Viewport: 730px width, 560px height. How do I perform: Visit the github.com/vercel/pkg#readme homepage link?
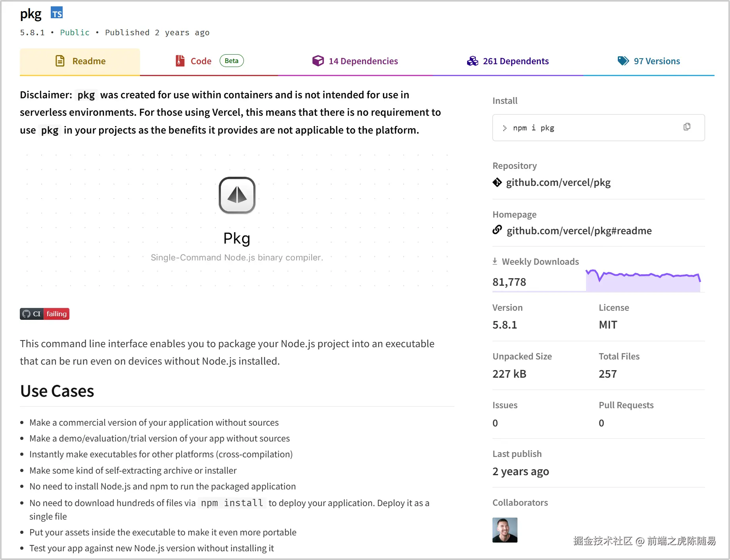(579, 231)
